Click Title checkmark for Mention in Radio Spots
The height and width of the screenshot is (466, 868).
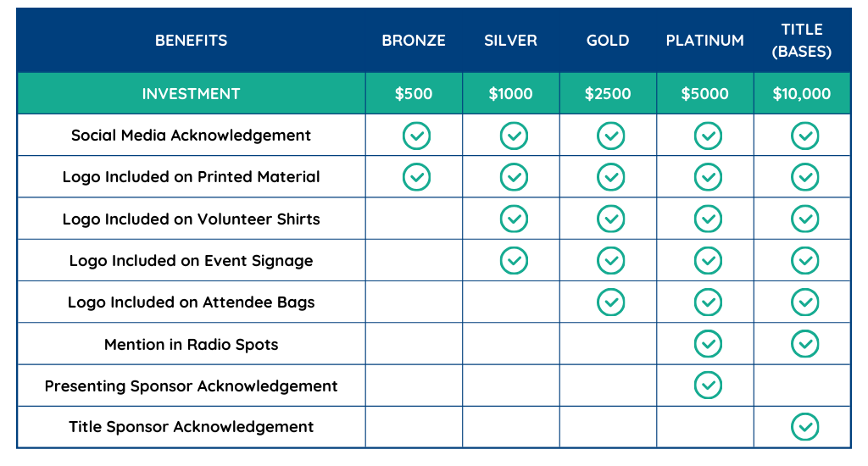804,344
